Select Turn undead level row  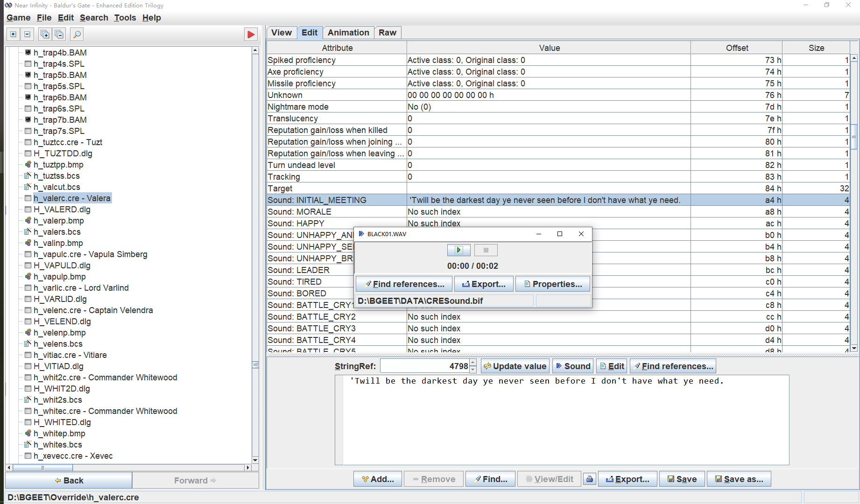[558, 165]
